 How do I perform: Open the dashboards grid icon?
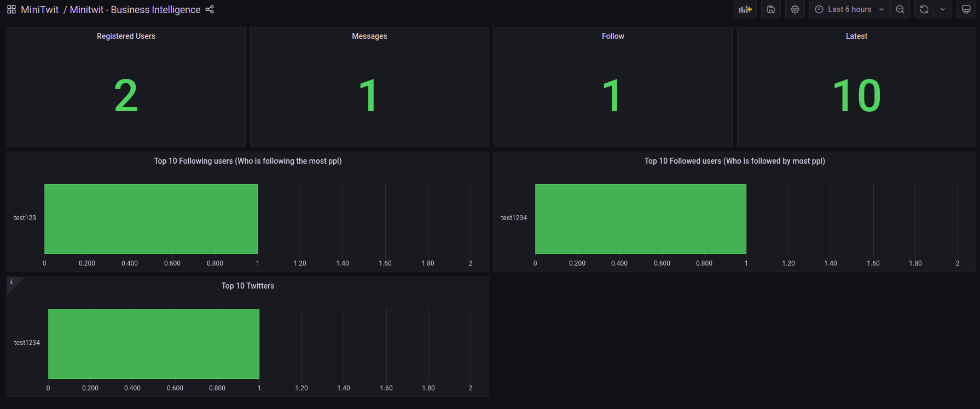[x=11, y=10]
